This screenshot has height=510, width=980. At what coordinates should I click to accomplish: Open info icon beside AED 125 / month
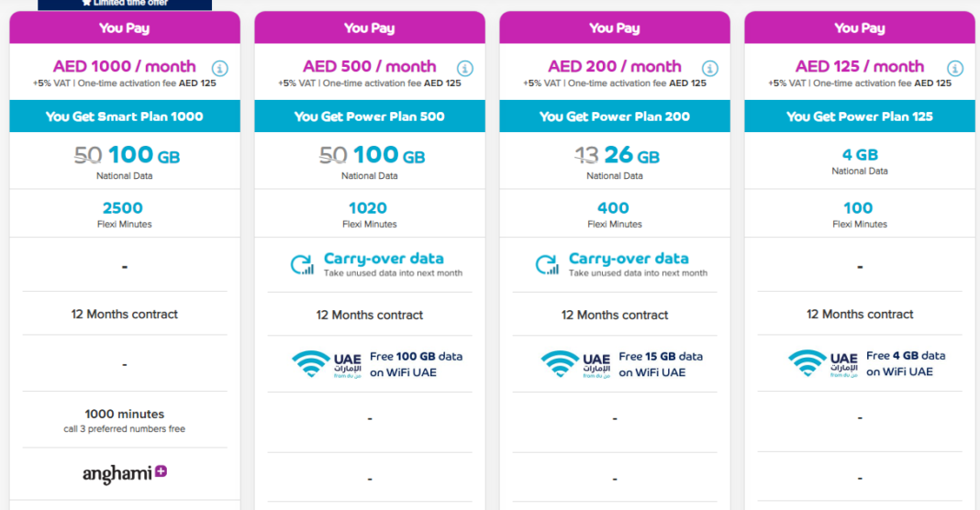[x=954, y=68]
